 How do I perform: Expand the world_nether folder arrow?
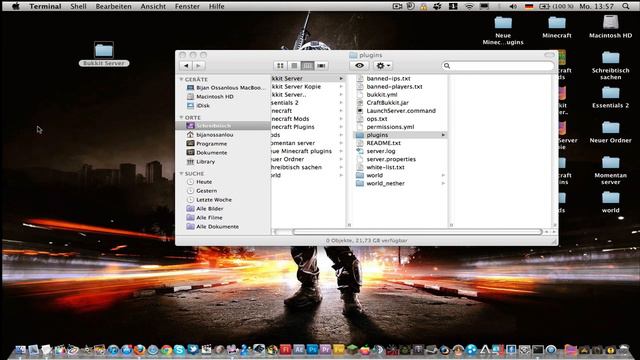click(443, 184)
